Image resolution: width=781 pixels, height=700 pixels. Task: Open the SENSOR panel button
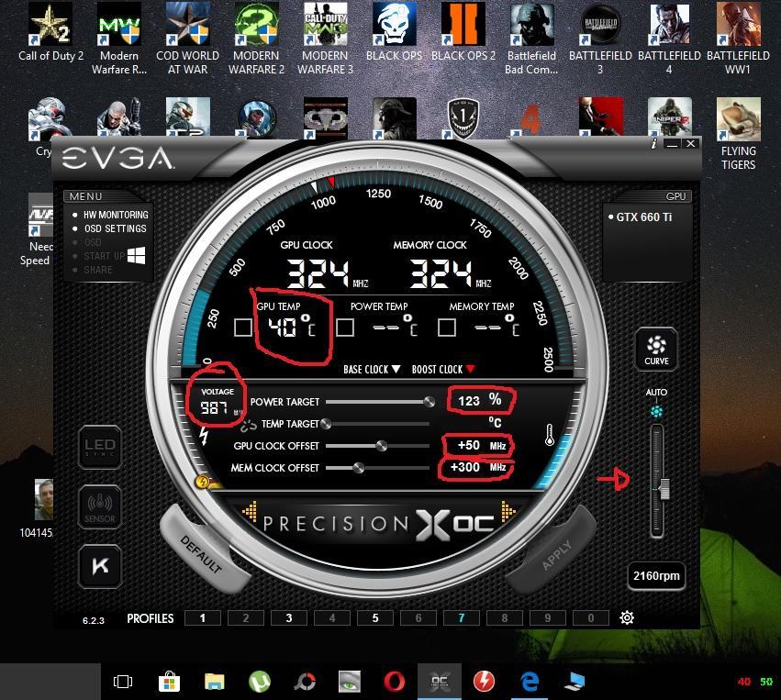[x=100, y=506]
